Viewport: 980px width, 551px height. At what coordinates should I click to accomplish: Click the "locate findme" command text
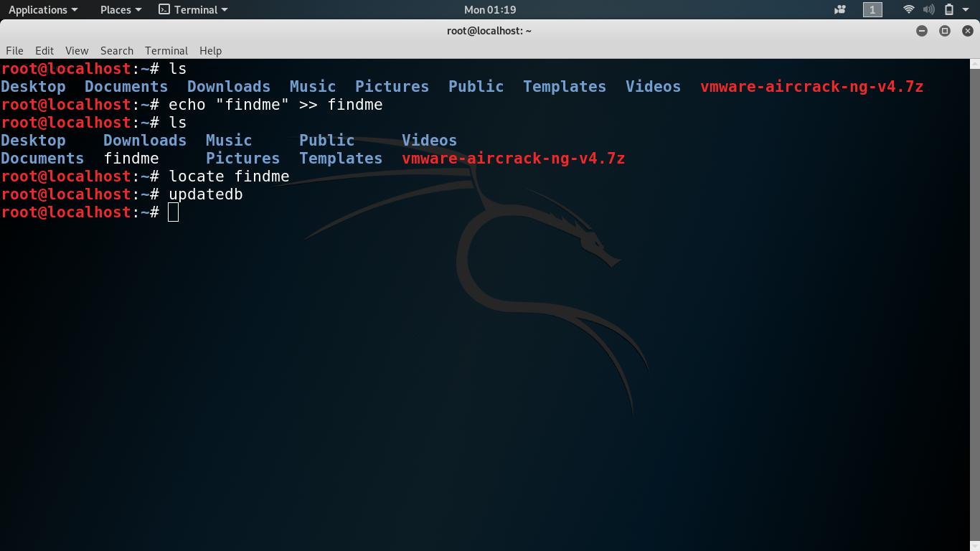click(x=229, y=176)
